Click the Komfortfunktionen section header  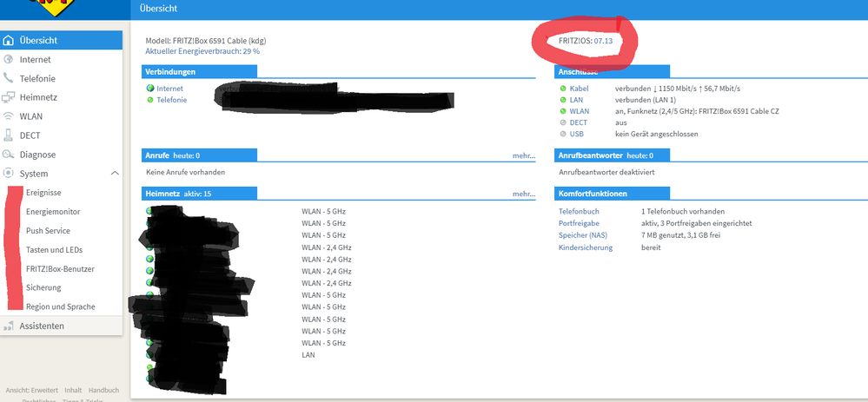coord(612,194)
